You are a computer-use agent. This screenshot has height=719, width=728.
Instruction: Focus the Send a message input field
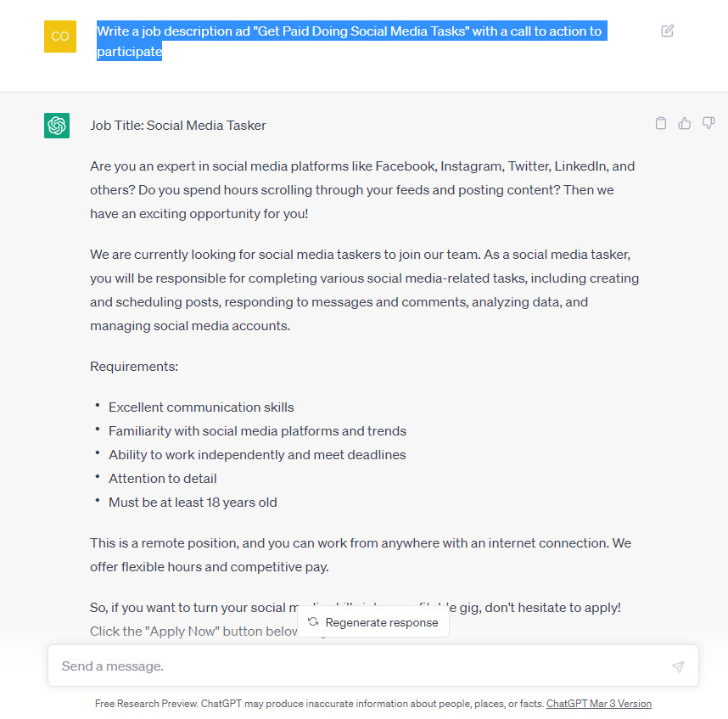coord(356,666)
